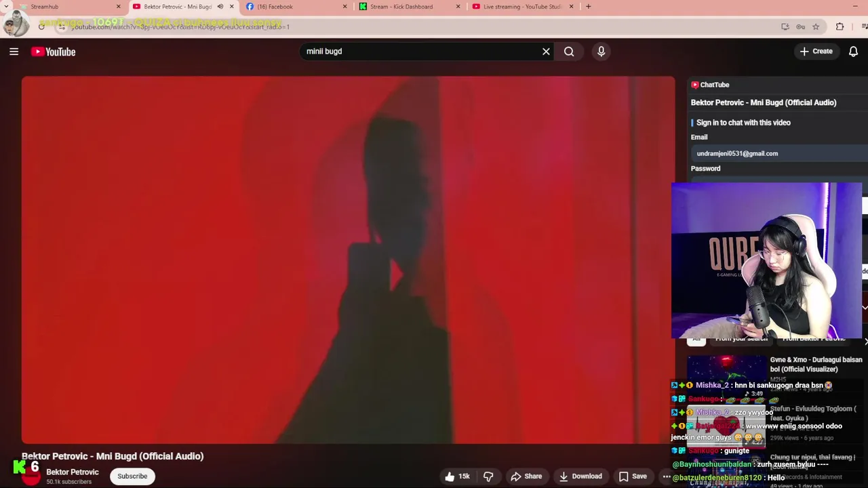
Task: Click the YouTube logo to go home
Action: 53,52
